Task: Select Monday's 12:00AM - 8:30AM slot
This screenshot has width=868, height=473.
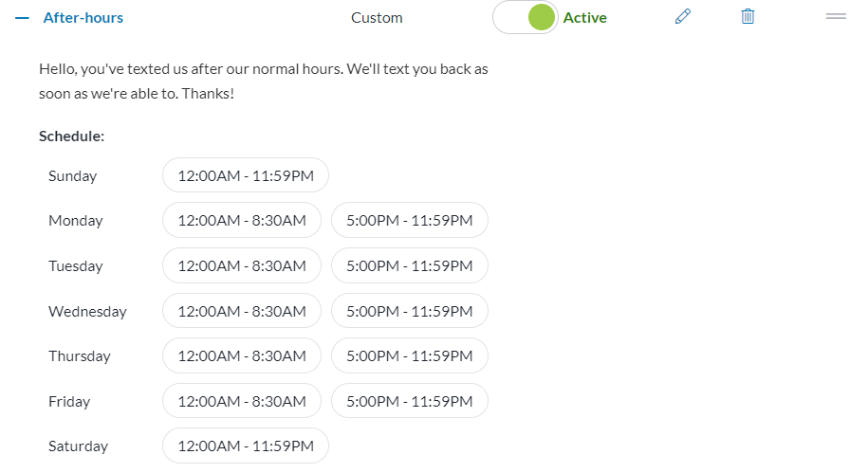Action: point(242,220)
